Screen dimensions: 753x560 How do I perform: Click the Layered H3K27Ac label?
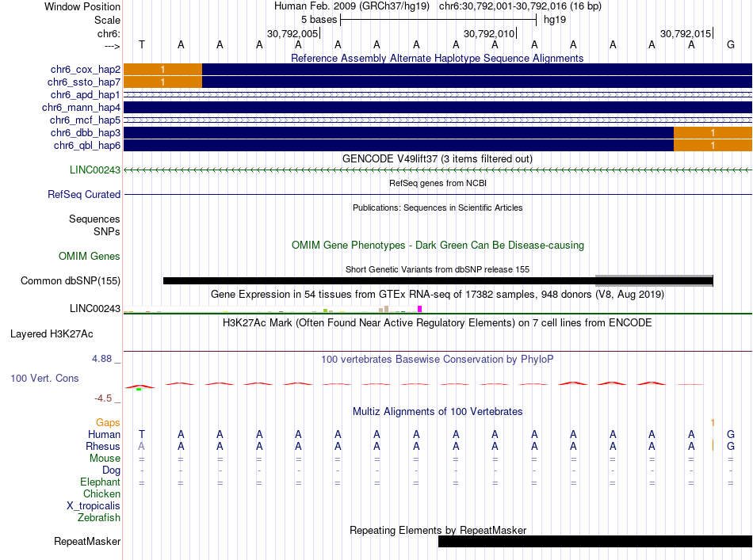52,334
